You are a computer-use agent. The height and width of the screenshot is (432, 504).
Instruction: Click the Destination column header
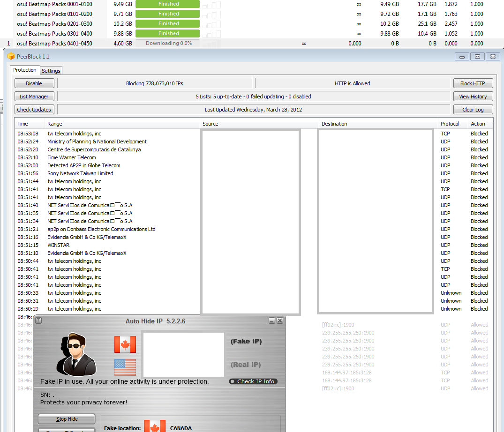(378, 124)
